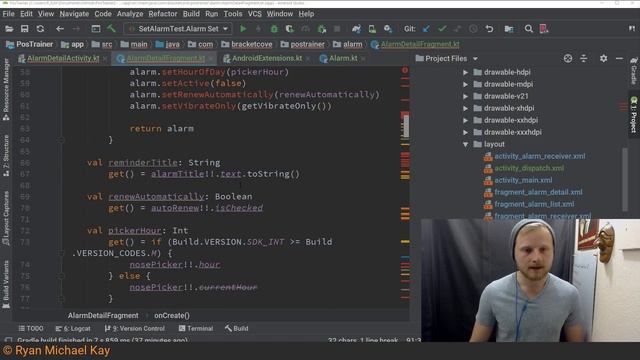Open the SetAlarmTest.Alarm Set run configuration dropdown
The image size is (640, 360).
pos(178,29)
